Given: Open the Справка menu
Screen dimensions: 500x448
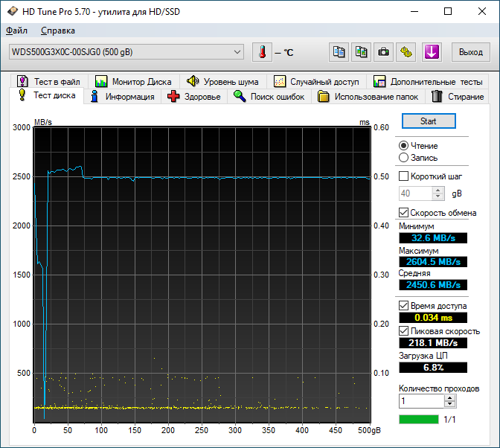Looking at the screenshot, I should 57,31.
